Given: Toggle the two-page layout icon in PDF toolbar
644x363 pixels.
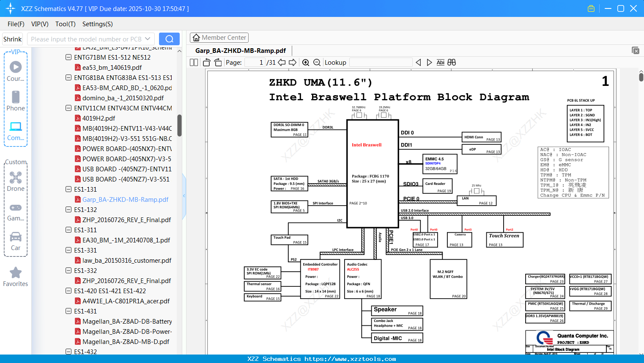Looking at the screenshot, I should point(194,63).
